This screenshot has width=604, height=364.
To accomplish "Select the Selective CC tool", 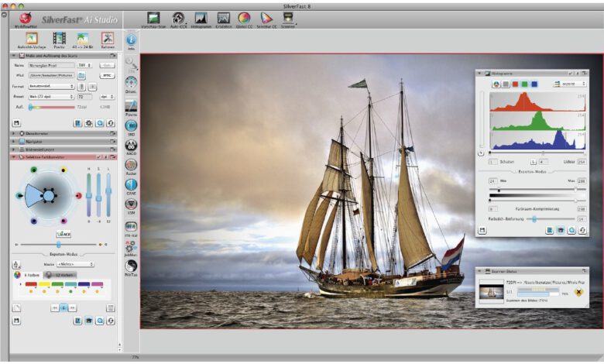I will pos(266,17).
